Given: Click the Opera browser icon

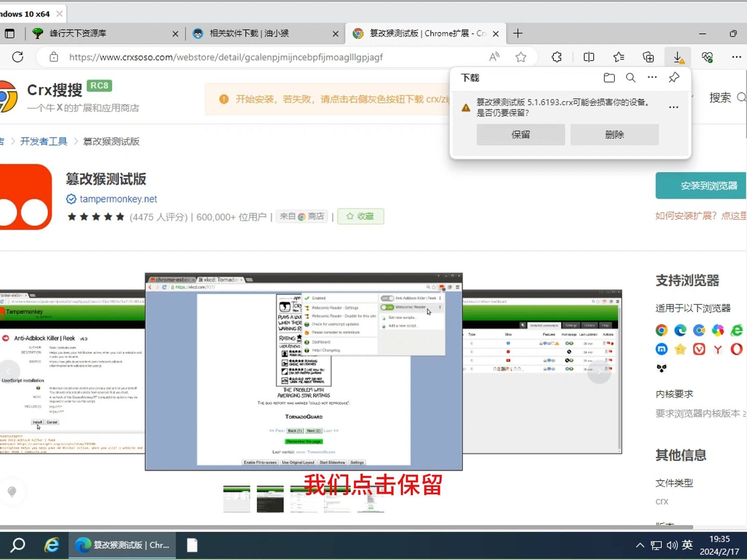Looking at the screenshot, I should pos(737,349).
